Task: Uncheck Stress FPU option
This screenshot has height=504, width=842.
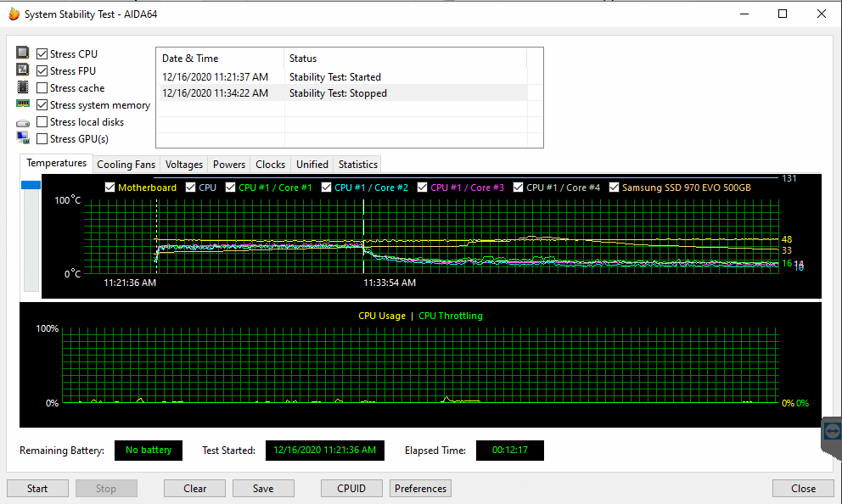Action: pyautogui.click(x=42, y=71)
